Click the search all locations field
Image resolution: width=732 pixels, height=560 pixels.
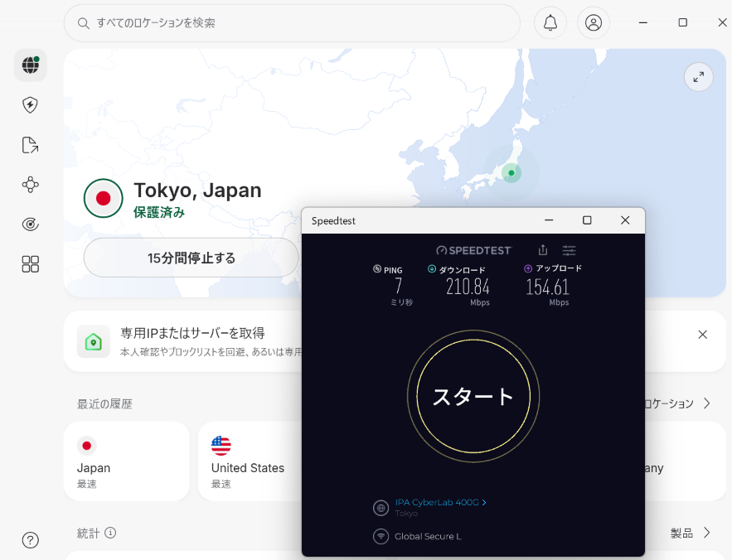point(292,23)
